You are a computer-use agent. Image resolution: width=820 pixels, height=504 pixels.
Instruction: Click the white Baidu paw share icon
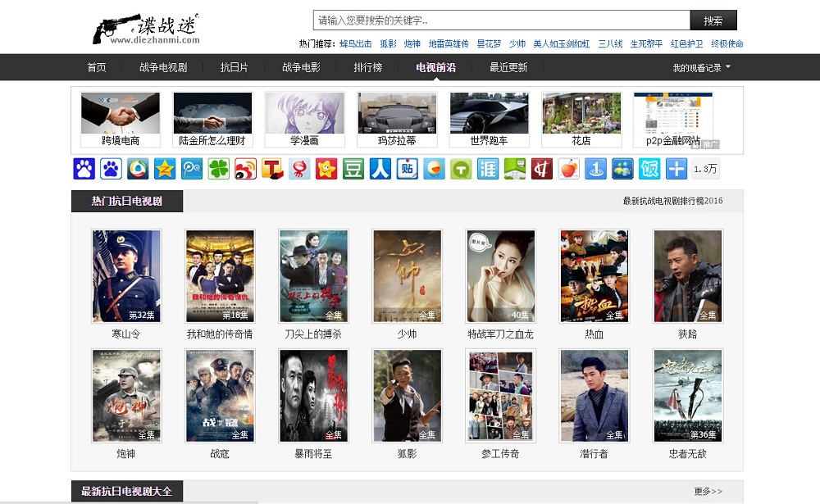point(111,169)
